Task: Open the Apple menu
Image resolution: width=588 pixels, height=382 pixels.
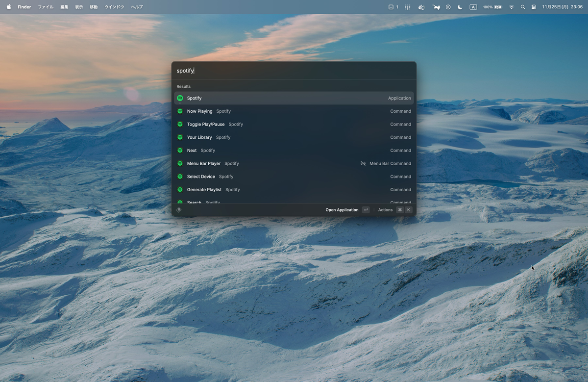Action: (8, 7)
